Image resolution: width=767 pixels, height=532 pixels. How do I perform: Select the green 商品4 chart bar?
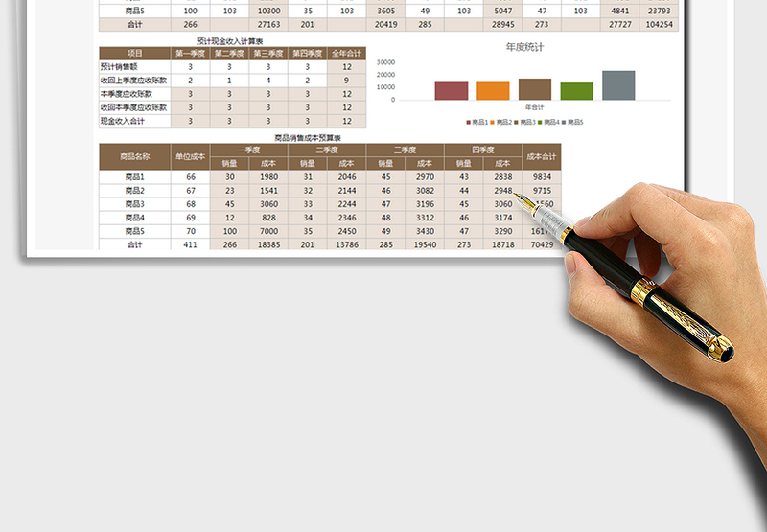(576, 91)
